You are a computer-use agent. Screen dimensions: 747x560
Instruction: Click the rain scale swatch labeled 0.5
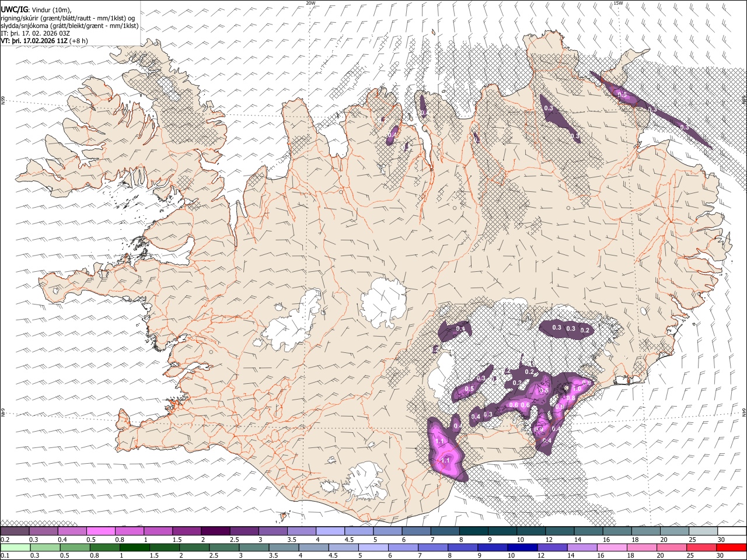click(75, 547)
